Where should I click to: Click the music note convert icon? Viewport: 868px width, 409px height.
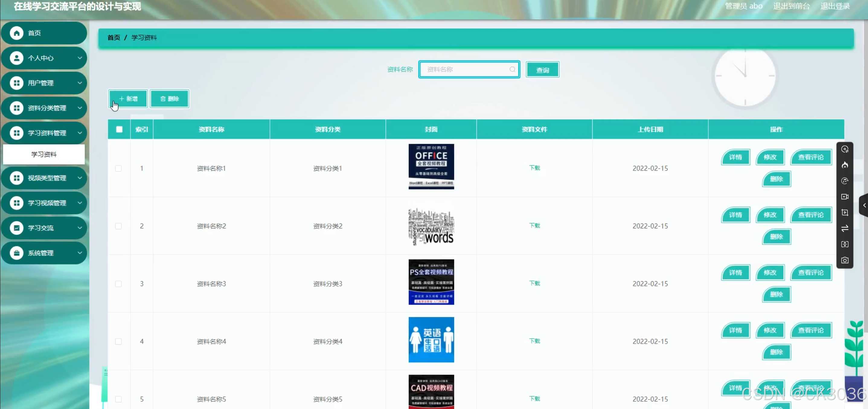click(x=844, y=181)
